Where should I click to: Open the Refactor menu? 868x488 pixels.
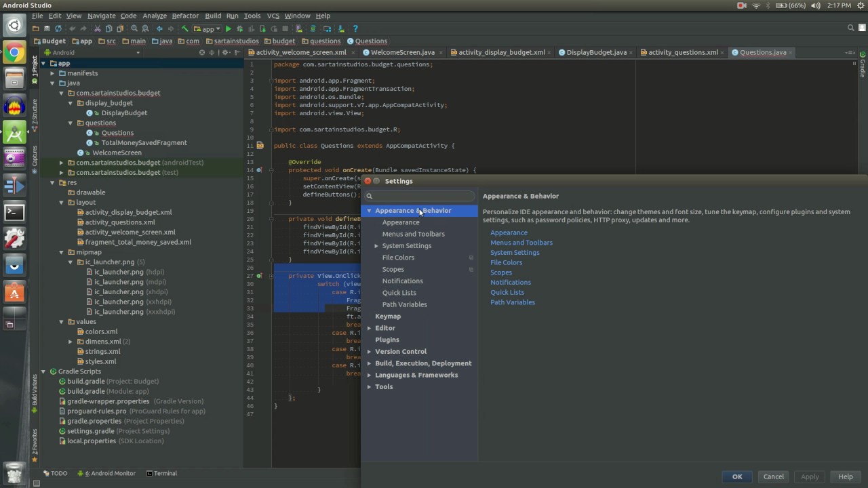(185, 16)
